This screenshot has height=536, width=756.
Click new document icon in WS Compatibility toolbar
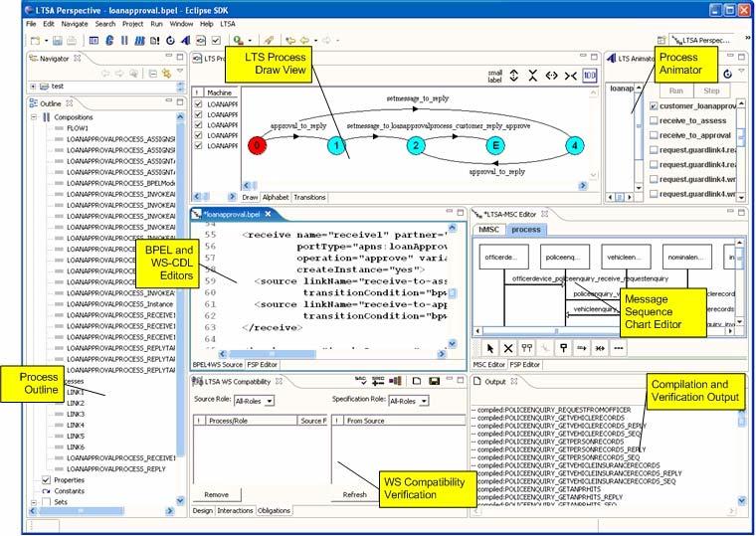417,381
